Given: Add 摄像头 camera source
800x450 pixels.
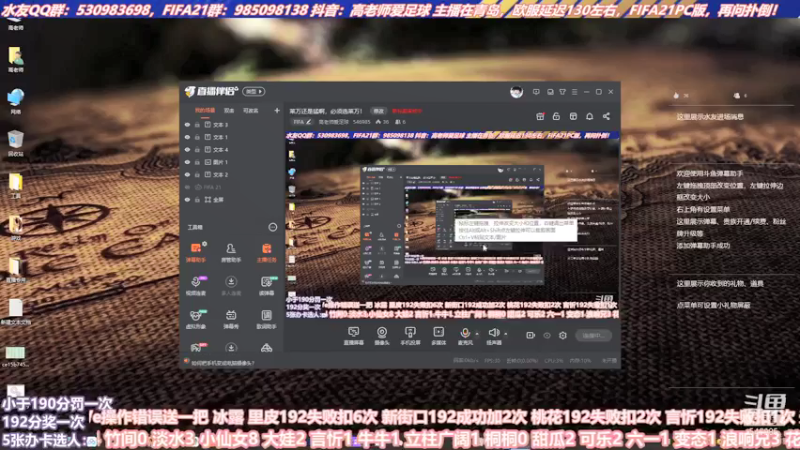Looking at the screenshot, I should point(382,336).
